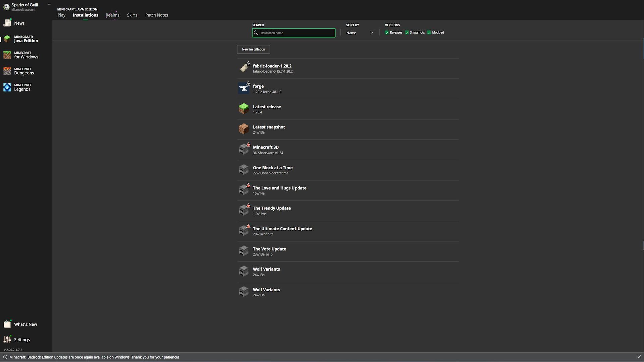Select the 1.RV-Pre1 version text
The width and height of the screenshot is (644, 362).
coord(260,214)
